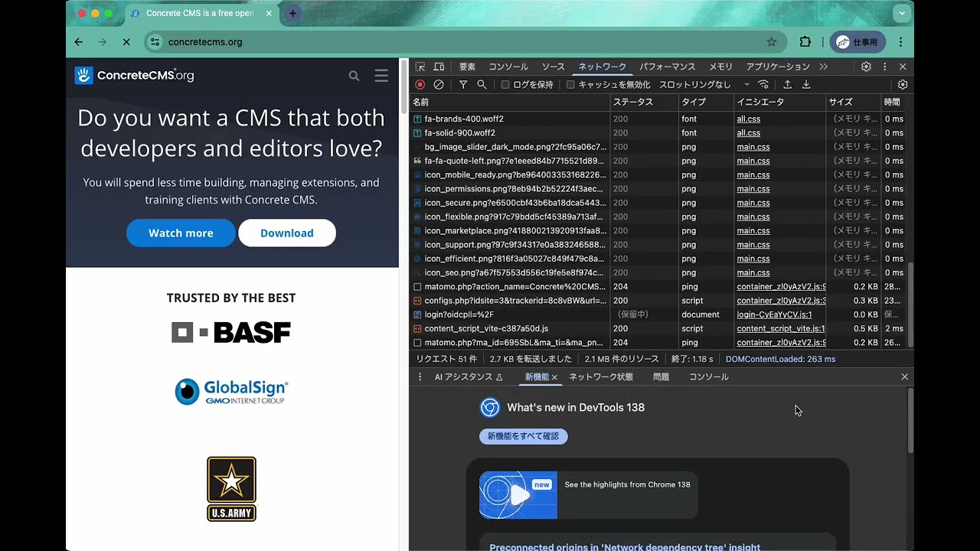Export HAR download icon
The height and width of the screenshot is (551, 980).
click(x=806, y=85)
